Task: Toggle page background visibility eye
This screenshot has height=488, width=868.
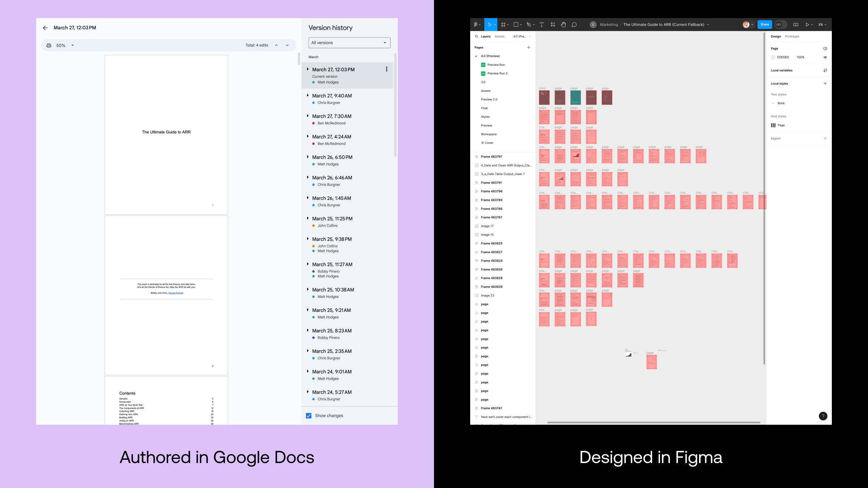Action: 825,57
